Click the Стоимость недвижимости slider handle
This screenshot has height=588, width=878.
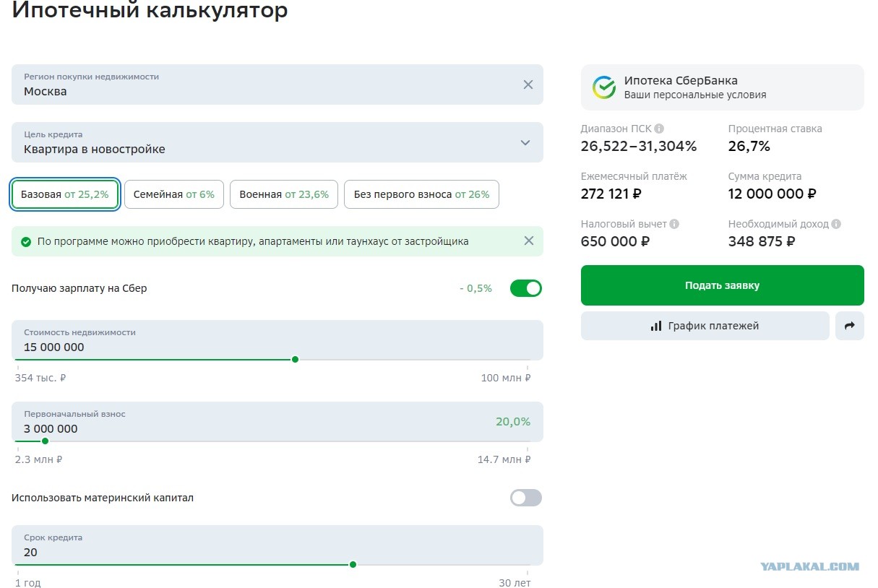[x=295, y=359]
